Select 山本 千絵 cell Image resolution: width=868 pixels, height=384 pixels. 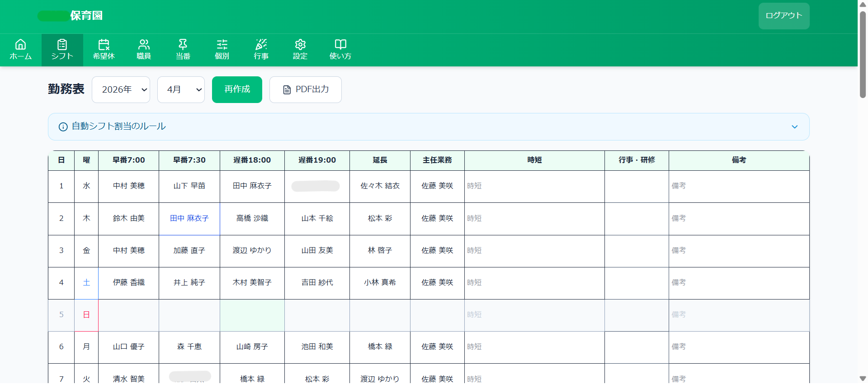(317, 219)
